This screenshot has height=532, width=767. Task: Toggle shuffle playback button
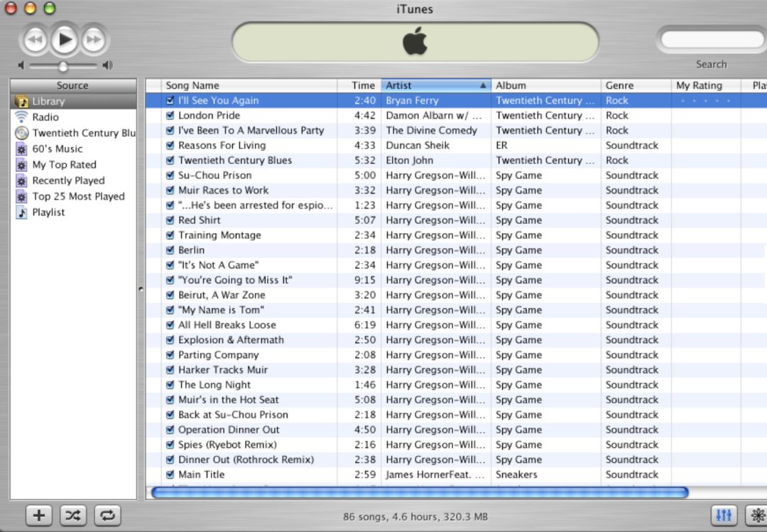click(x=73, y=516)
